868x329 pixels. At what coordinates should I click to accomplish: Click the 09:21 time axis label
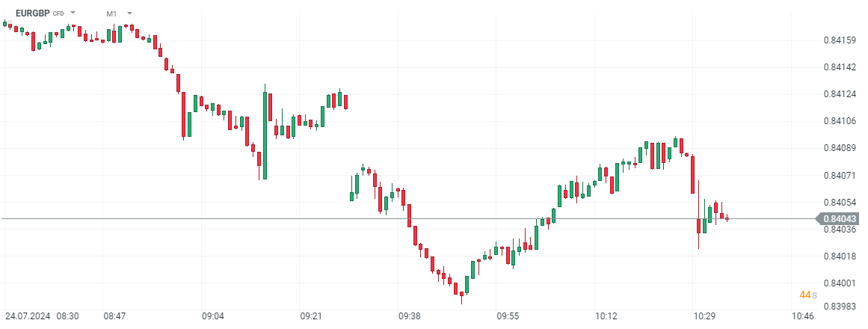click(311, 317)
